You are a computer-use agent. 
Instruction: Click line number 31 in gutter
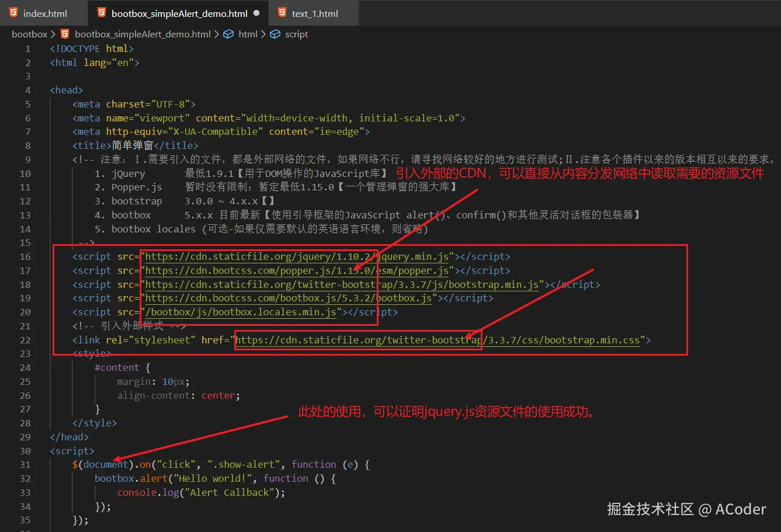[25, 464]
